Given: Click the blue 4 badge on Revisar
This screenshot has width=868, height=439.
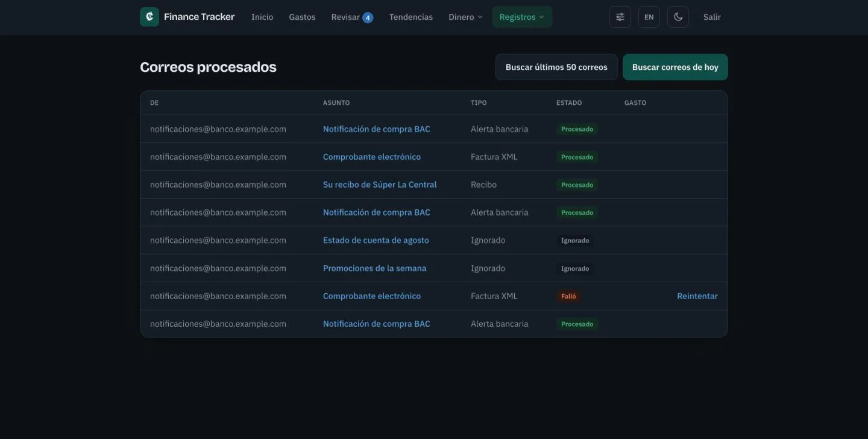Looking at the screenshot, I should (x=368, y=17).
